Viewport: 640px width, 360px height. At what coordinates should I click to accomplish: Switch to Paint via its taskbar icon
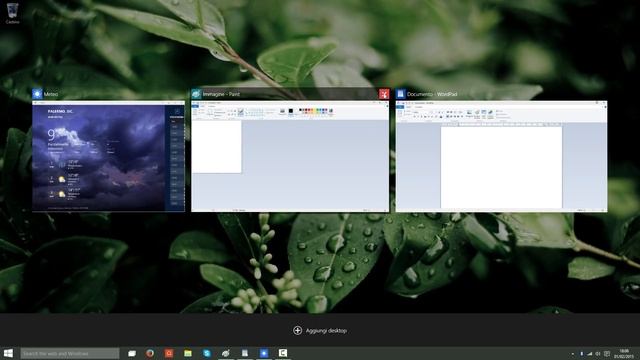(x=226, y=353)
